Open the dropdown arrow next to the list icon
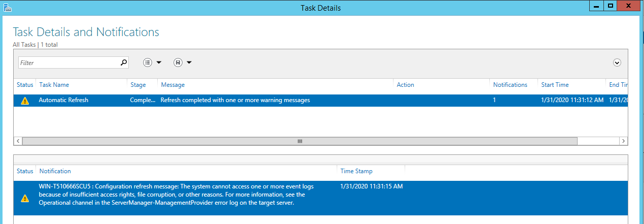Screen dimensions: 644x224 (159, 62)
